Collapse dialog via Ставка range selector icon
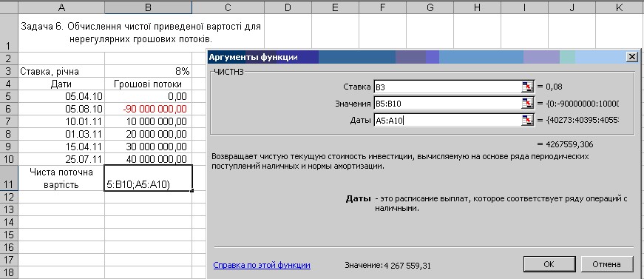This screenshot has height=279, width=644. click(x=527, y=87)
